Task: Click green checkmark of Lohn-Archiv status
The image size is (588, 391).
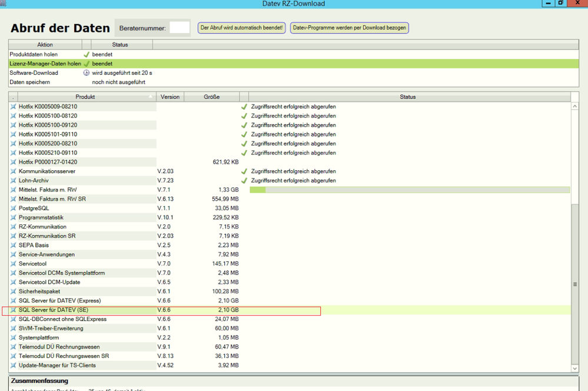Action: [x=244, y=181]
